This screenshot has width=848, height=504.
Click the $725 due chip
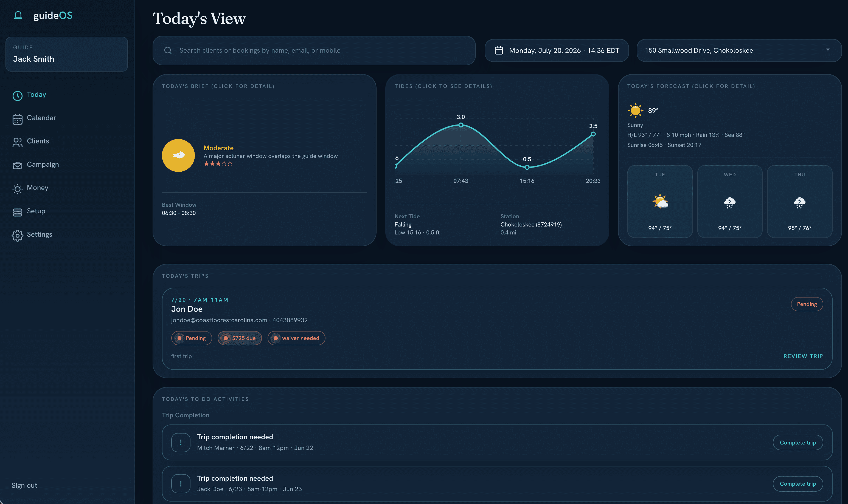pos(240,338)
